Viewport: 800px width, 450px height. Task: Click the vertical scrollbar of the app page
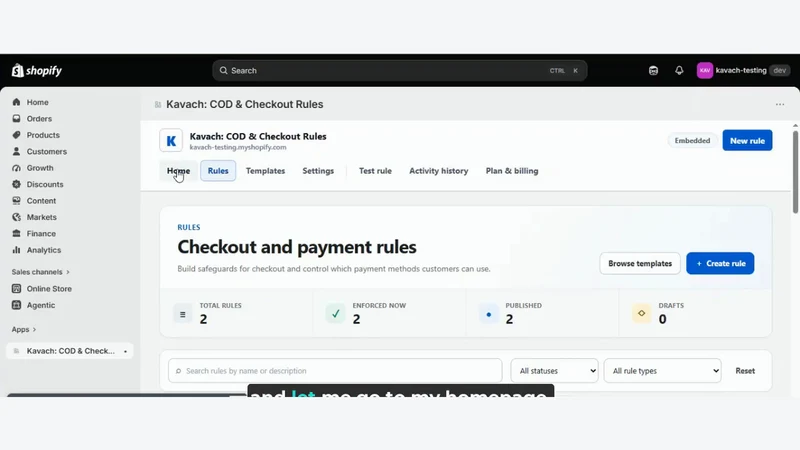795,172
